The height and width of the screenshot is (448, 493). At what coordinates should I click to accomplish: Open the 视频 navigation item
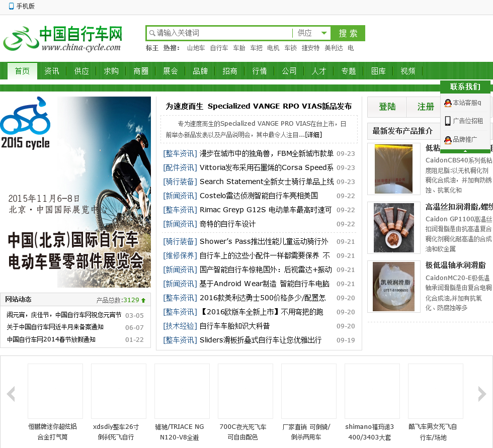tap(408, 71)
